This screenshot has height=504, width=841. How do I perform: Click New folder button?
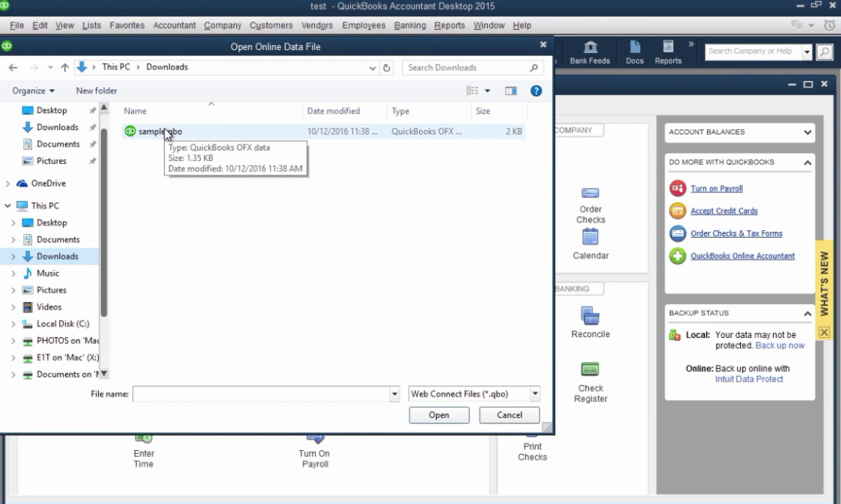pyautogui.click(x=97, y=90)
